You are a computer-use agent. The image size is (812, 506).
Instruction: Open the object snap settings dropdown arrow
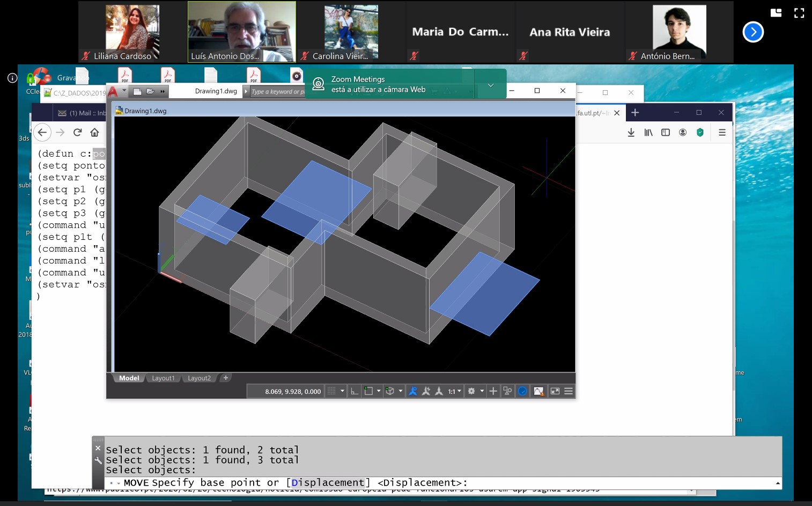379,391
